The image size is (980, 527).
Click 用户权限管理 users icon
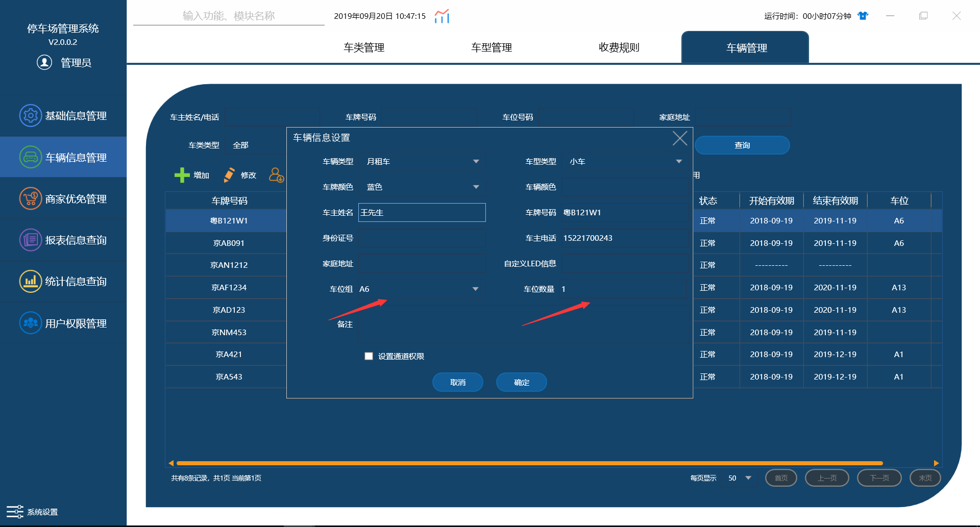click(x=30, y=323)
